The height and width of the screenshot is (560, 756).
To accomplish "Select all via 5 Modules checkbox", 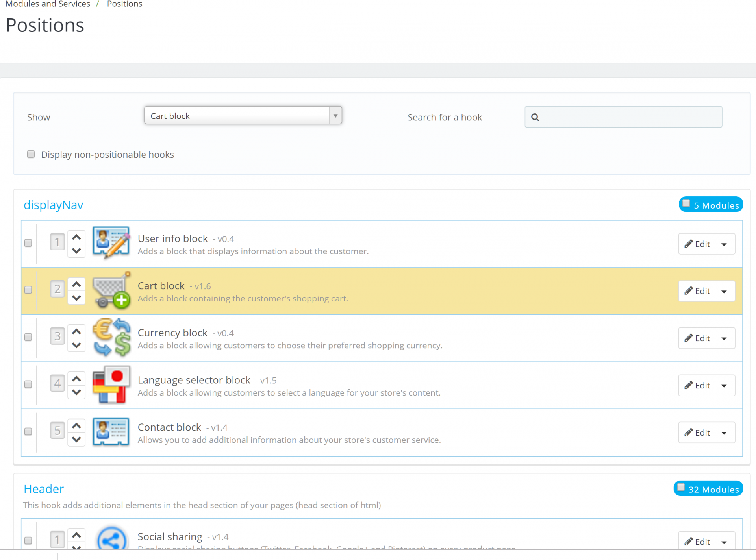I will pyautogui.click(x=686, y=203).
